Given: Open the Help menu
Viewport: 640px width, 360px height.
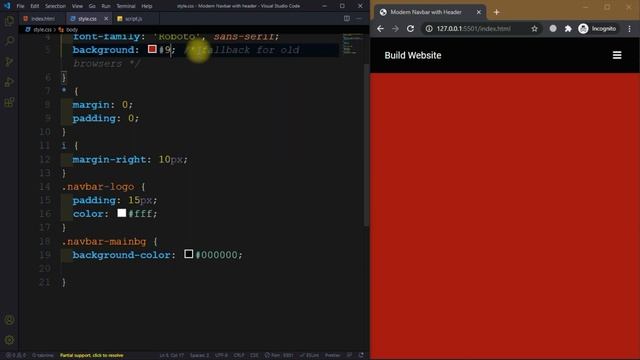Looking at the screenshot, I should [147, 6].
